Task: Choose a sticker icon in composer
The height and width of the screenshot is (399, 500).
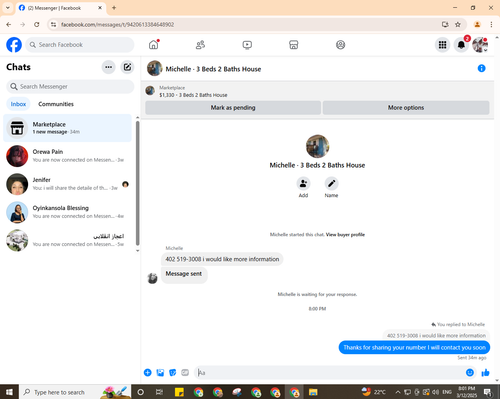Action: (x=173, y=372)
